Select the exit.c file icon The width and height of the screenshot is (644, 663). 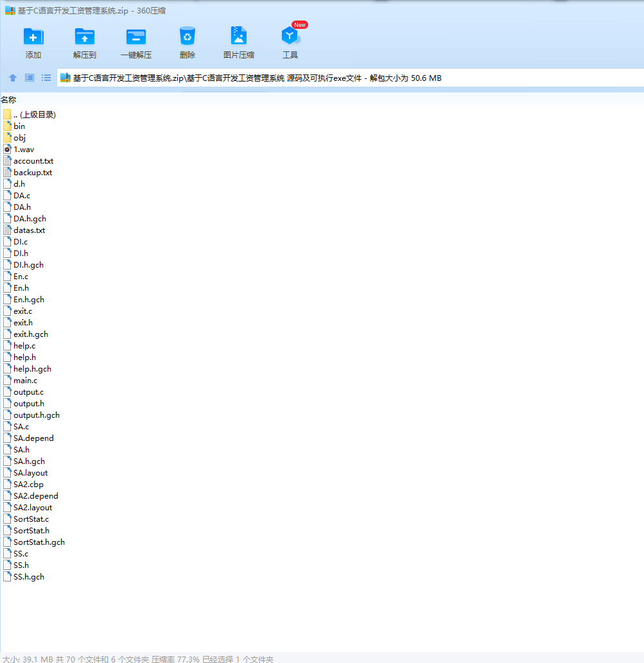click(7, 311)
